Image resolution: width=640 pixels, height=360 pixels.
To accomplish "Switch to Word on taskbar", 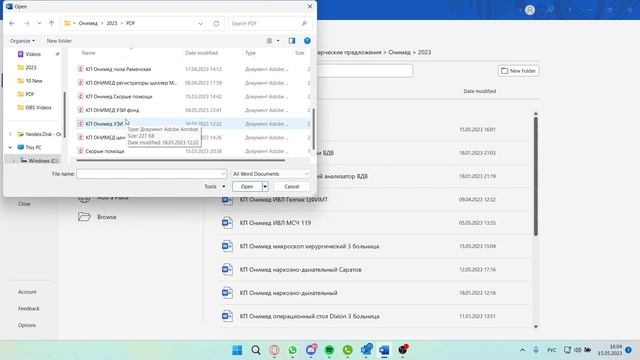I will [384, 350].
